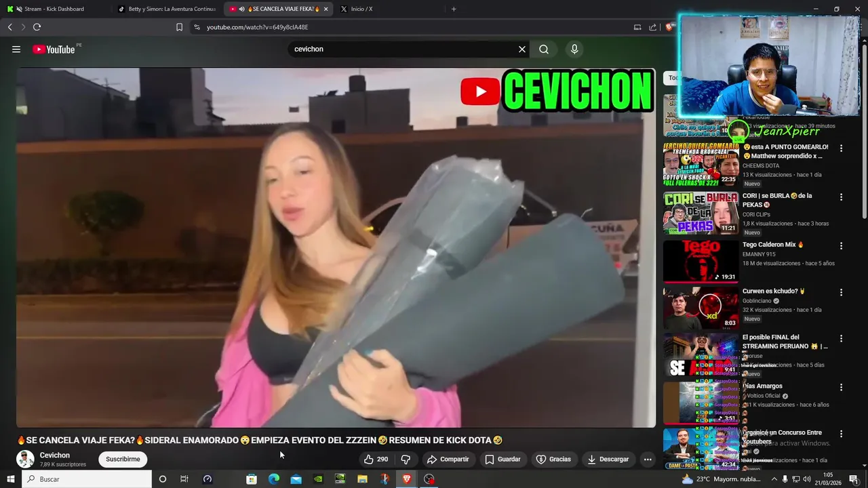
Task: Open video titled Tego Calderon Mix
Action: [773, 245]
